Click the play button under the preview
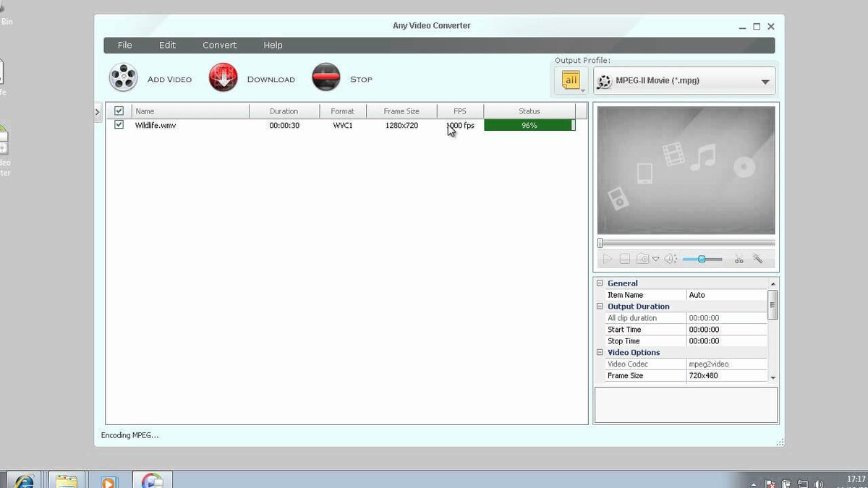The width and height of the screenshot is (868, 488). (x=607, y=259)
